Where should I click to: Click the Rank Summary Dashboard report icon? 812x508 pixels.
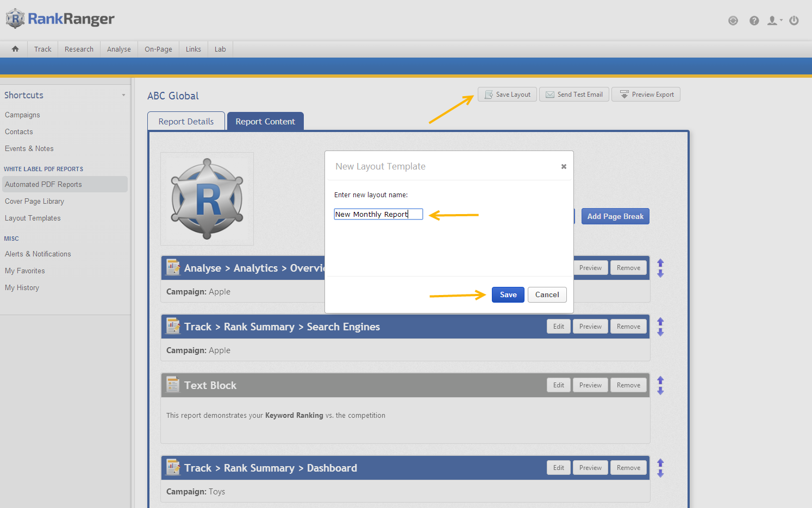click(x=173, y=468)
